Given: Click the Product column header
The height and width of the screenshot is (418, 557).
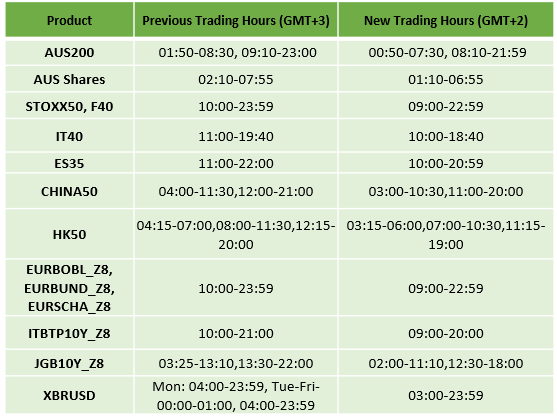Looking at the screenshot, I should tap(69, 20).
